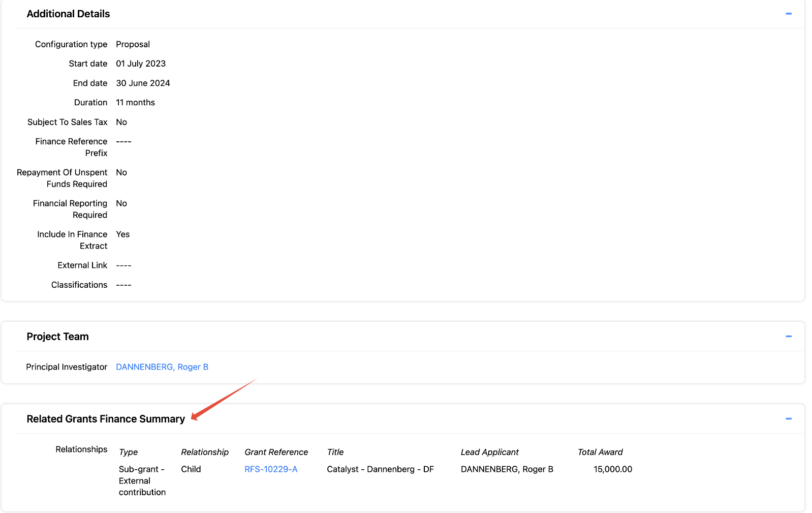Click the Proposal configuration type value
Screen dimensions: 812x513
click(133, 44)
